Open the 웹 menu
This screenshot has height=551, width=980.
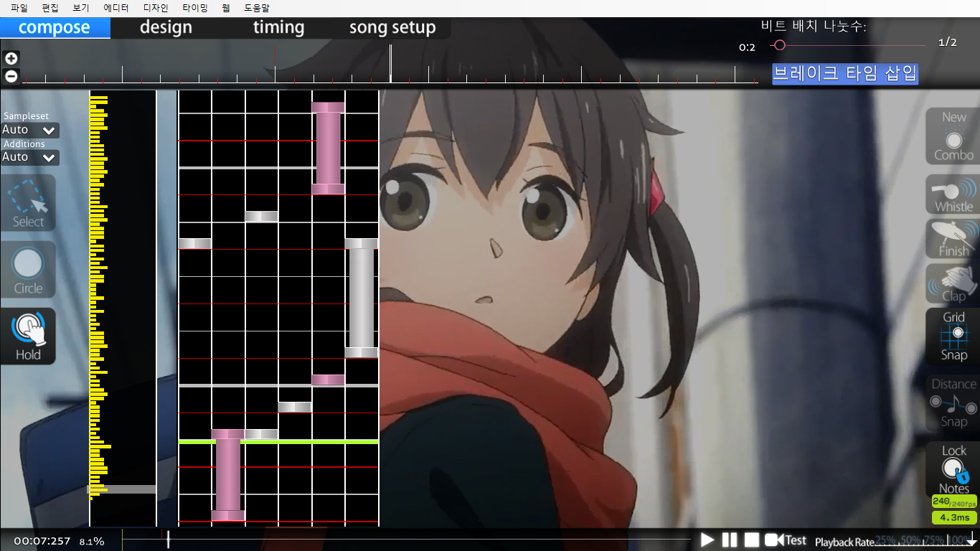(226, 8)
